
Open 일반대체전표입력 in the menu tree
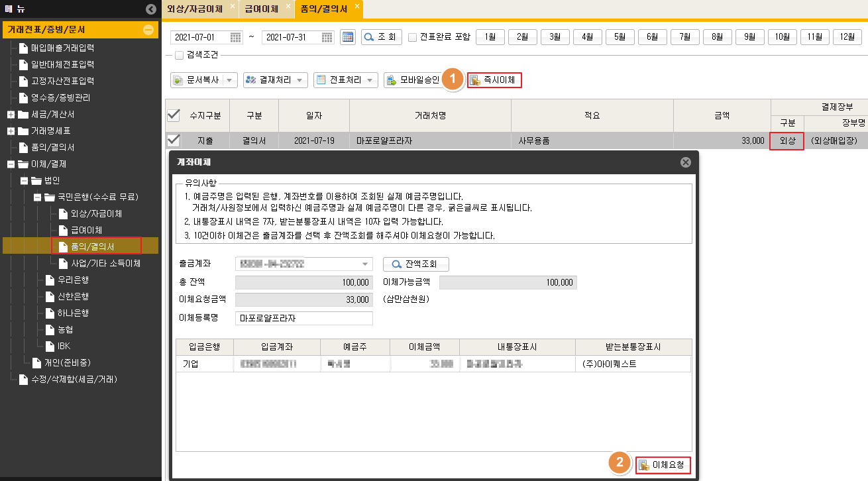62,64
